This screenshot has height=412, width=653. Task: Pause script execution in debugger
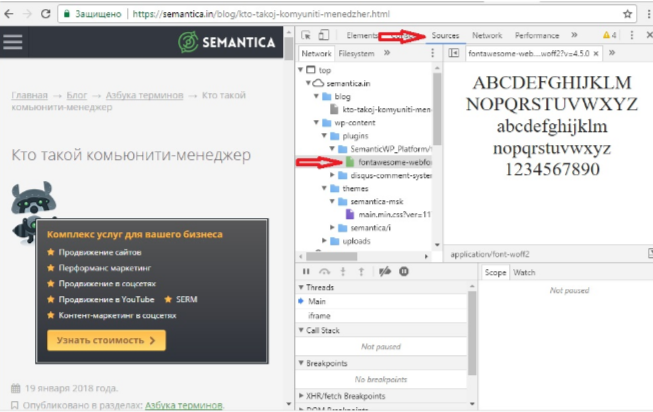306,271
